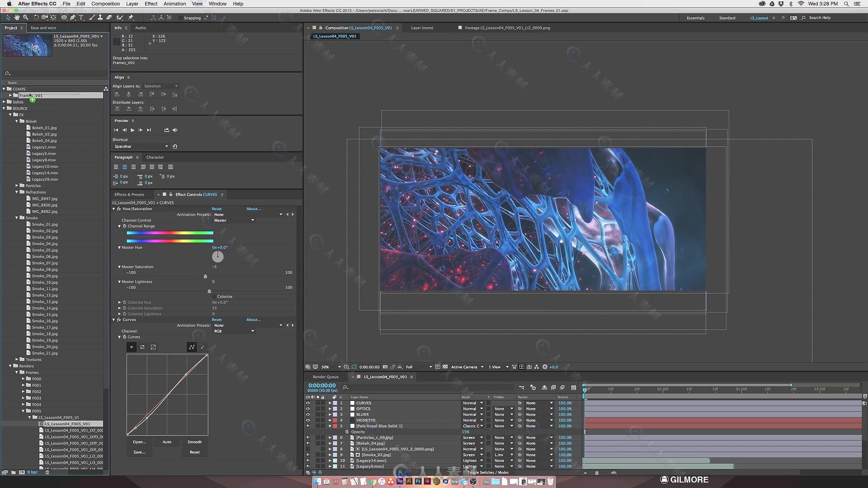
Task: Toggle visibility of VIGNETTE layer
Action: (307, 420)
